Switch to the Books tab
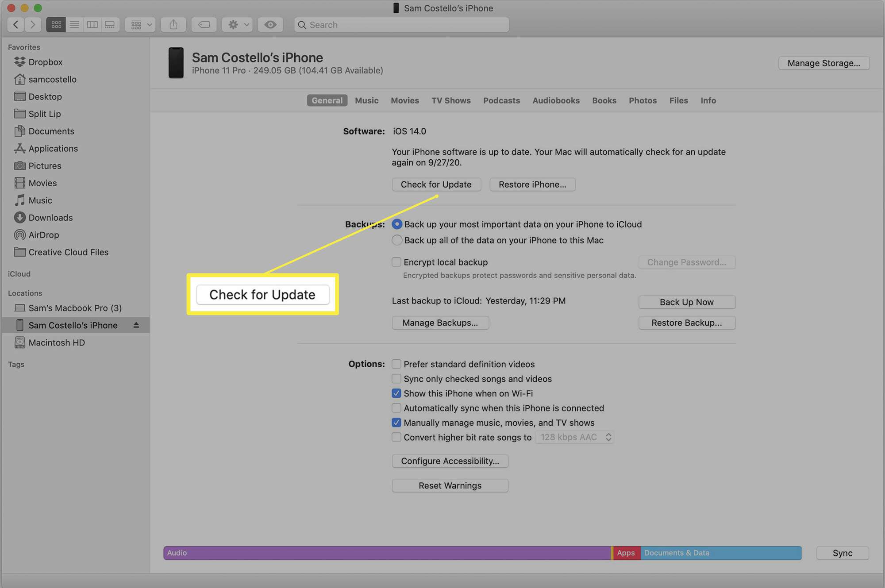Viewport: 885px width, 588px height. pos(604,100)
